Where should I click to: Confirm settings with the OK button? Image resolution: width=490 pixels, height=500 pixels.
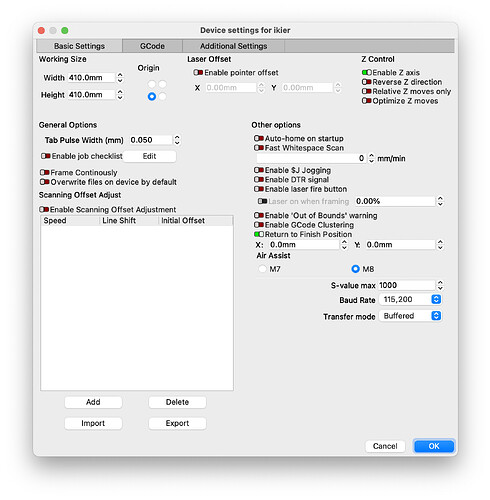[x=434, y=446]
